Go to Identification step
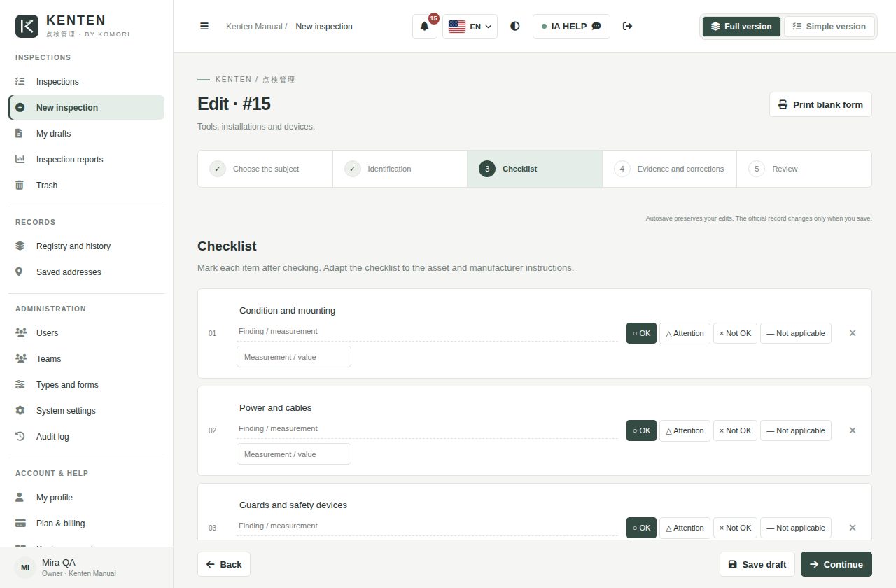The height and width of the screenshot is (588, 896). coord(400,169)
